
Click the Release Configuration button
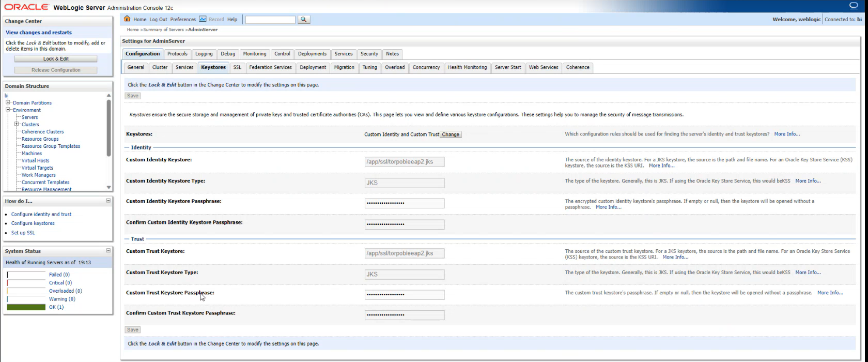click(x=56, y=70)
